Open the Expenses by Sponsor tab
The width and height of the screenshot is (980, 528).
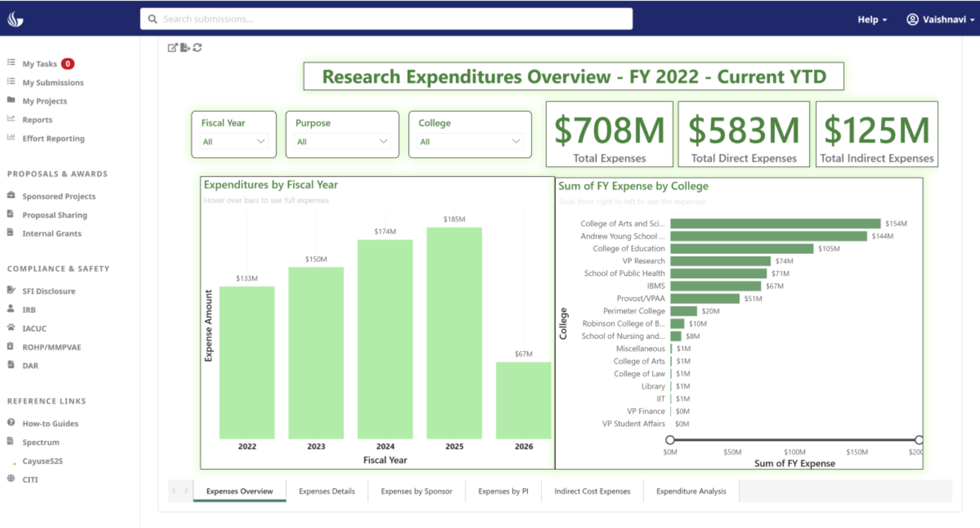coord(416,492)
